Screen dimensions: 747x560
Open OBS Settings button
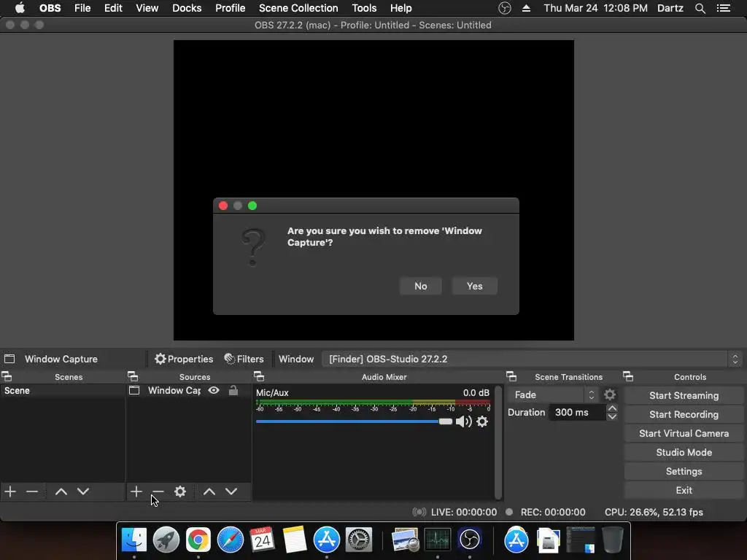[684, 472]
